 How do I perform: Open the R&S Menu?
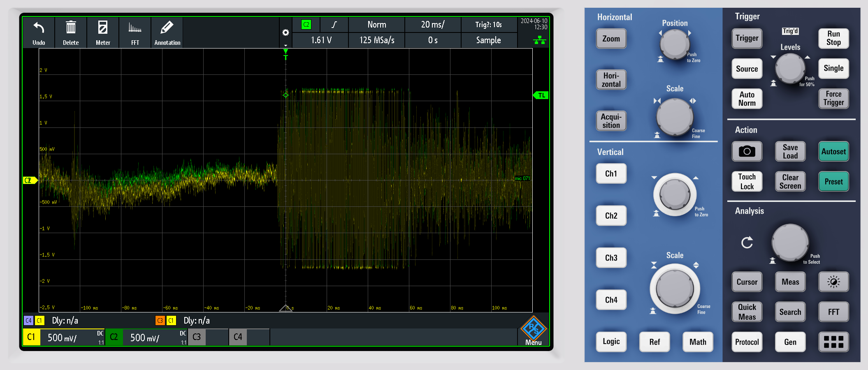(x=533, y=331)
